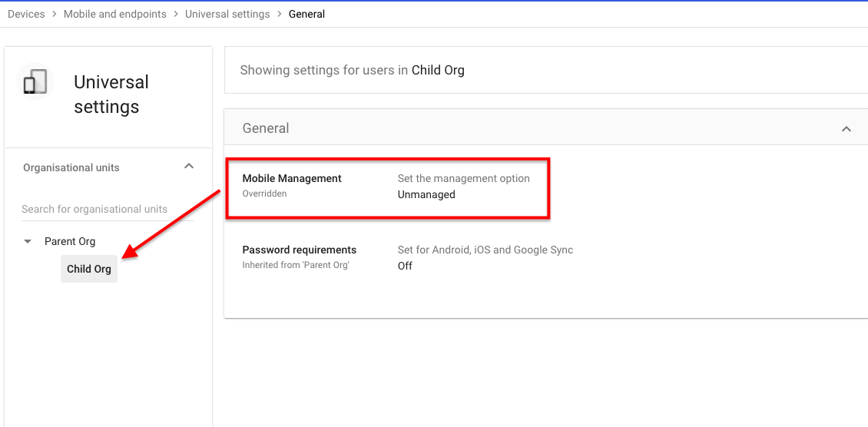Click the General section header title

pos(266,128)
